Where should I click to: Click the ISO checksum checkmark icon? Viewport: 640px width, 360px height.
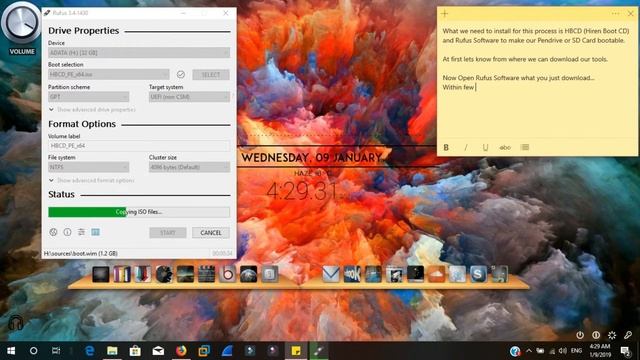(181, 74)
